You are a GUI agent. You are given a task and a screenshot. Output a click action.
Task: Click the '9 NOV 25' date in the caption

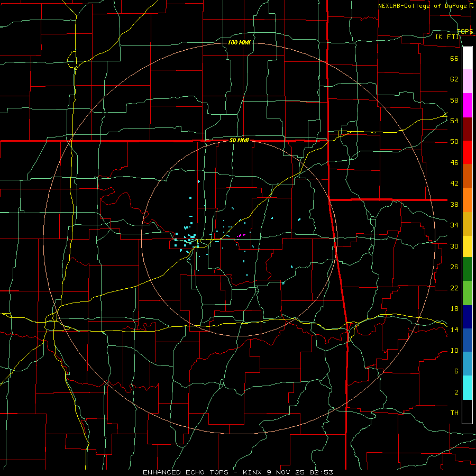[x=286, y=472]
